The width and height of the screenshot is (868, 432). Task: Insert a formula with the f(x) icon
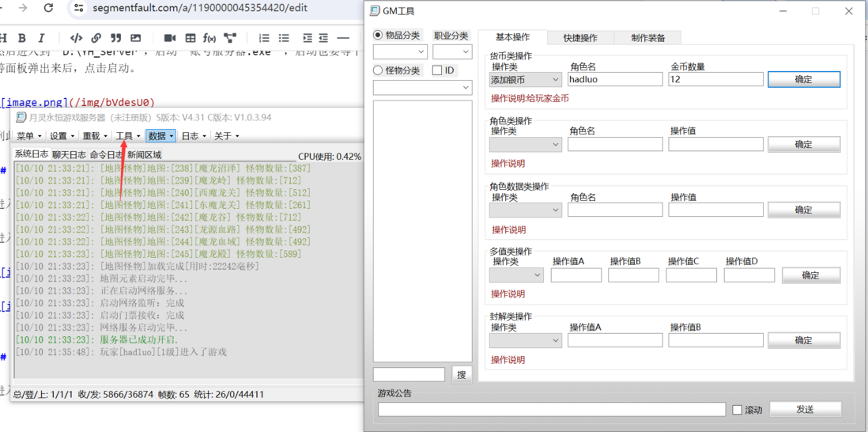tap(209, 38)
